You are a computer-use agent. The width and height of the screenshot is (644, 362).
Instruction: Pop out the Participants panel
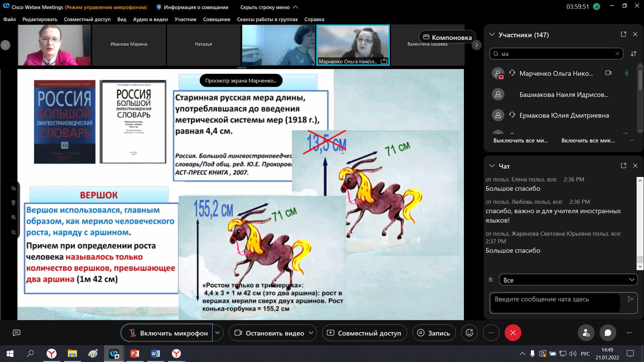tap(623, 34)
